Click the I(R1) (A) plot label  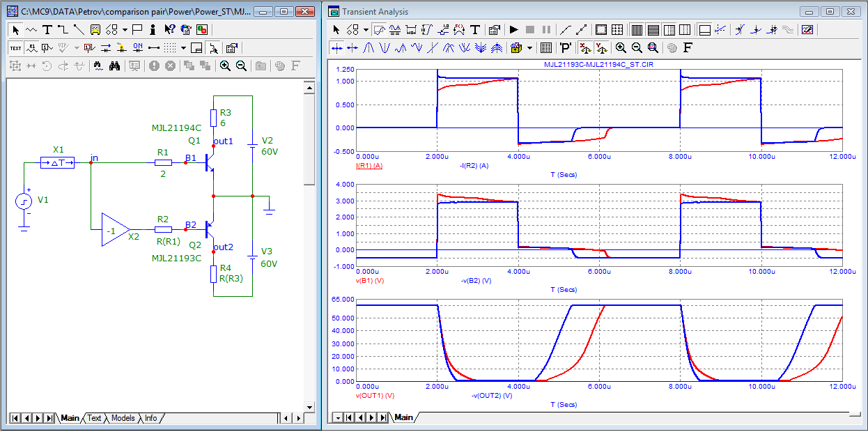point(369,166)
